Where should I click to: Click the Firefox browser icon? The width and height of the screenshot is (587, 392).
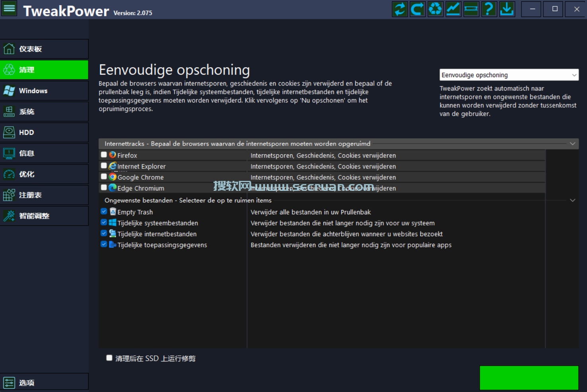(113, 155)
